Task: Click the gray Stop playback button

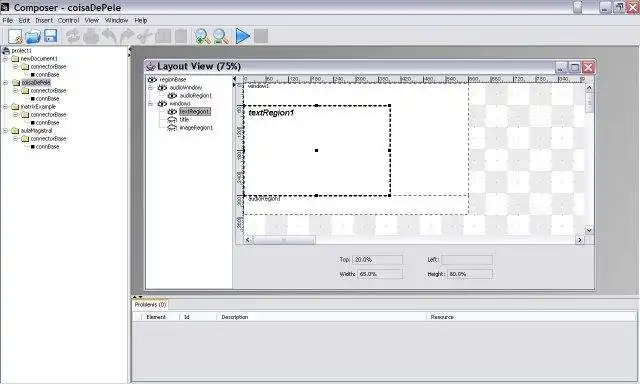Action: coord(261,36)
